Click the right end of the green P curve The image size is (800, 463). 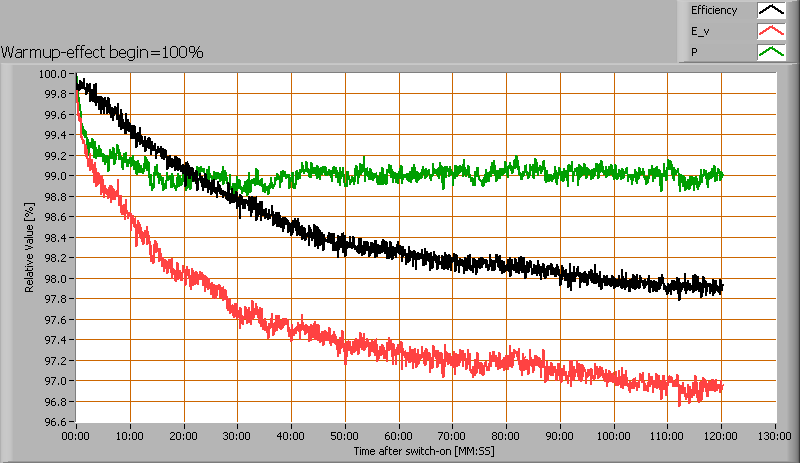[720, 175]
